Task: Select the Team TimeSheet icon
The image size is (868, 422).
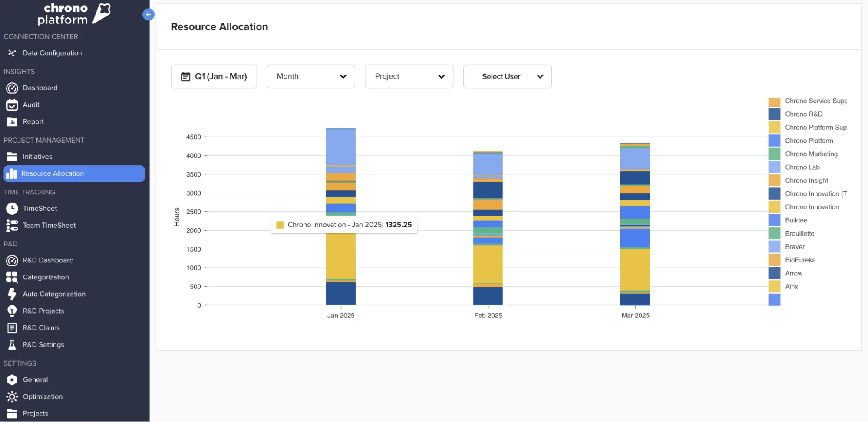Action: click(12, 225)
